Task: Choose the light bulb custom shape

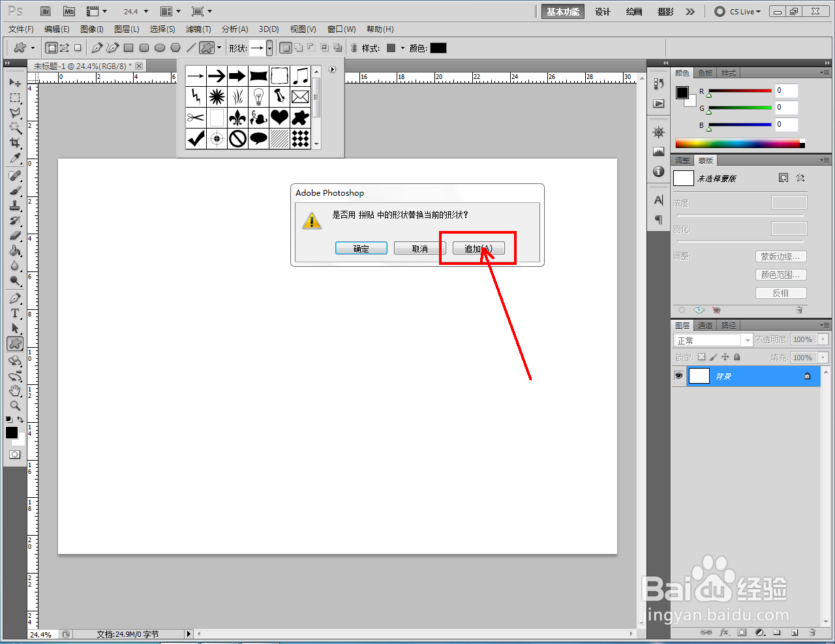Action: 258,97
